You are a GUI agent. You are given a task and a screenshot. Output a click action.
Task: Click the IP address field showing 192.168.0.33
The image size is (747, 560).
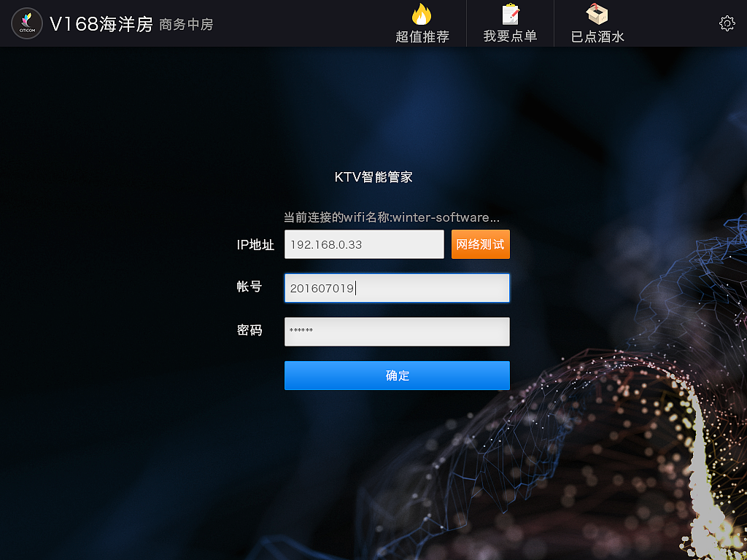coord(364,244)
